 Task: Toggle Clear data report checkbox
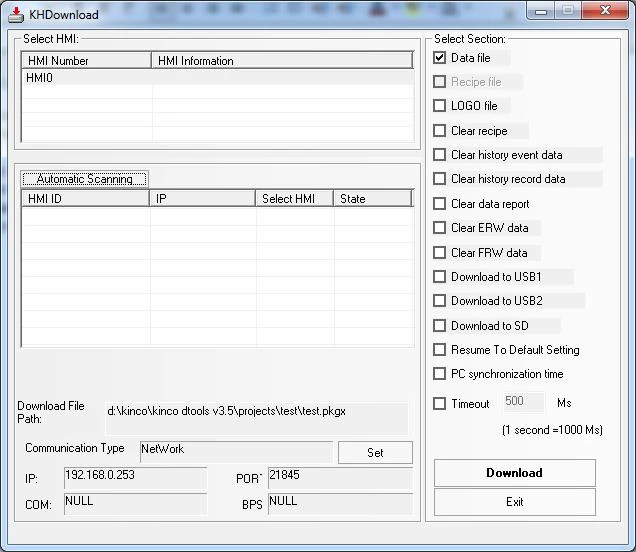click(x=440, y=204)
